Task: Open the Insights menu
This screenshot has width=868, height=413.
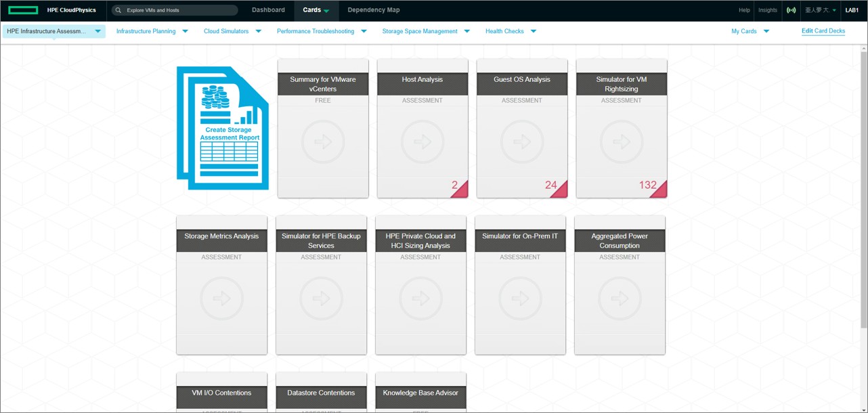Action: tap(768, 10)
